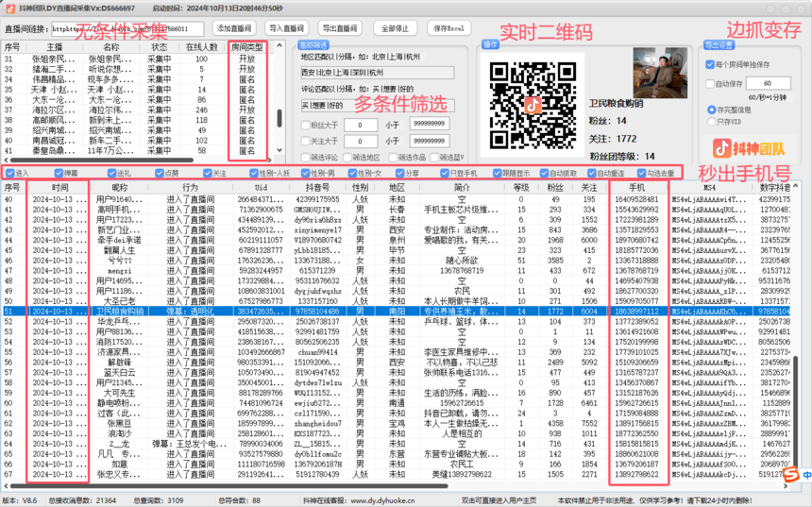
Task: Click the 关注大于 maximum value field 999999999
Action: (430, 141)
